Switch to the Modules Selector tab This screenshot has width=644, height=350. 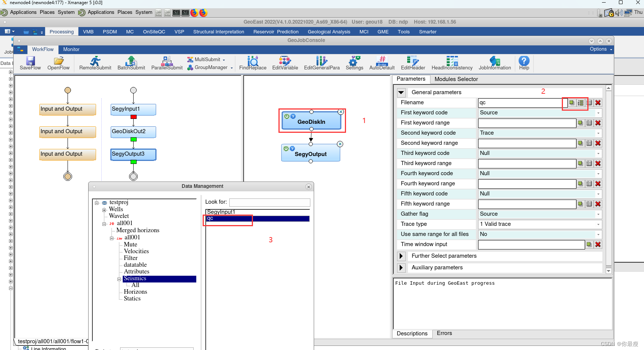click(x=456, y=79)
